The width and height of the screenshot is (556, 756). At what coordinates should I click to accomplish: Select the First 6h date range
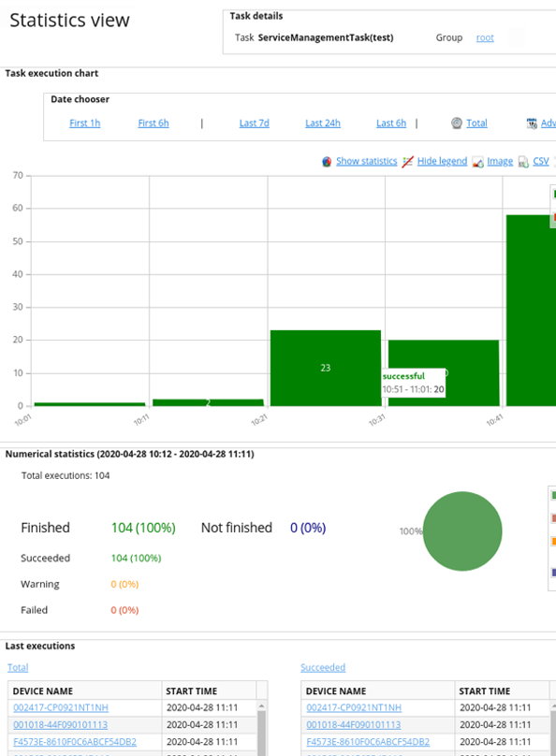click(154, 123)
